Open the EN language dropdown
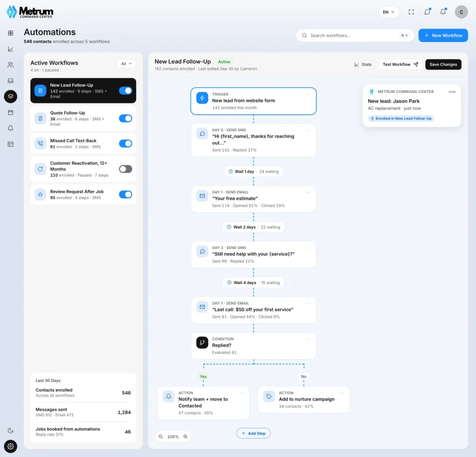 [389, 12]
